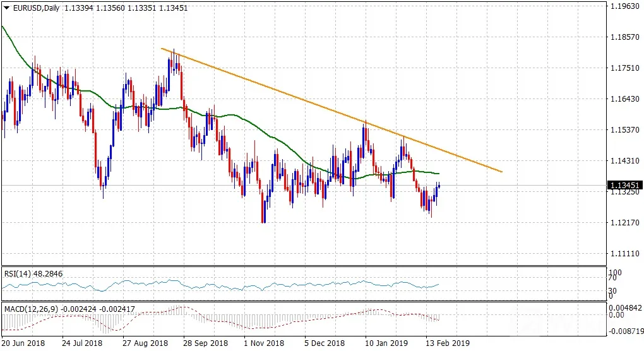The width and height of the screenshot is (644, 351).
Task: Click the 1.12170 price axis level
Action: [624, 222]
